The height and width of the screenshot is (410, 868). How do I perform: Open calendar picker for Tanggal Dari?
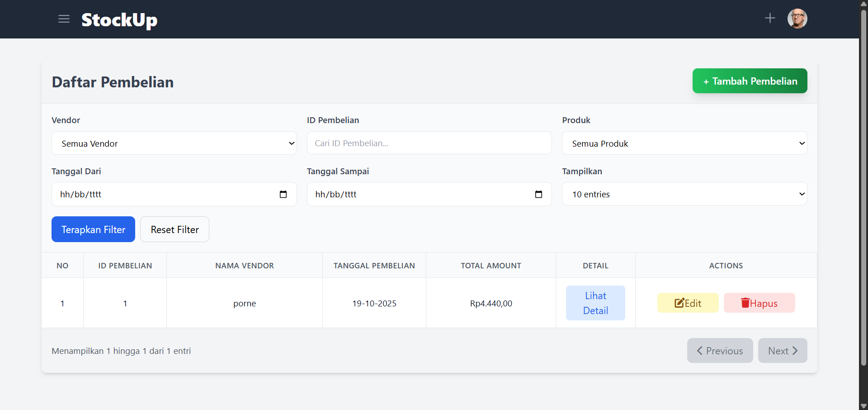283,194
